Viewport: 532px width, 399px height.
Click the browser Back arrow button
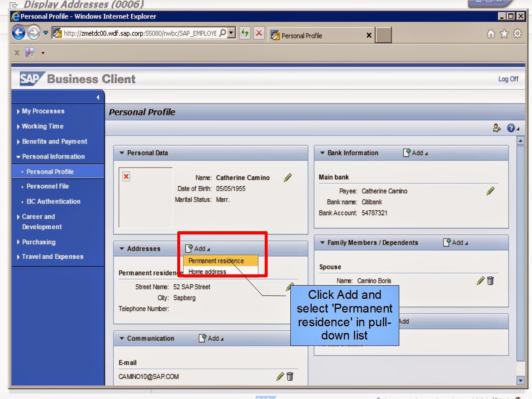pos(18,33)
